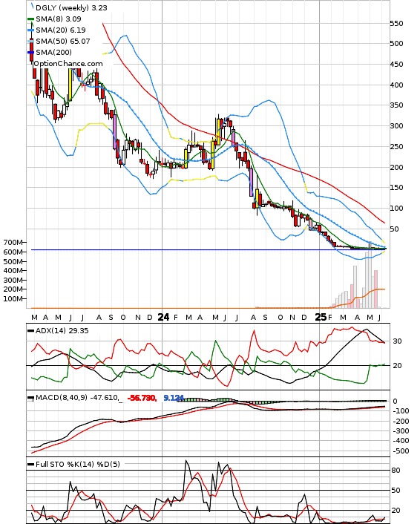Image resolution: width=420 pixels, height=524 pixels.
Task: Click the MACD(8,40,9) -47.610 label
Action: (77, 398)
